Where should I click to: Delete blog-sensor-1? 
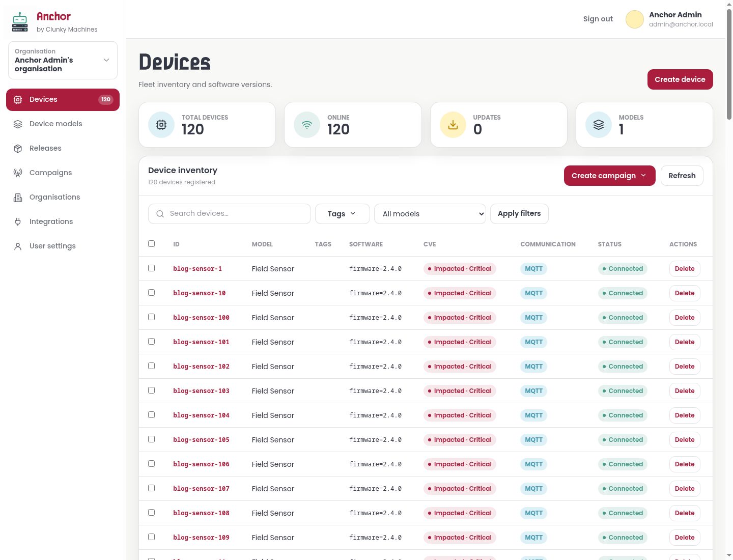[685, 269]
